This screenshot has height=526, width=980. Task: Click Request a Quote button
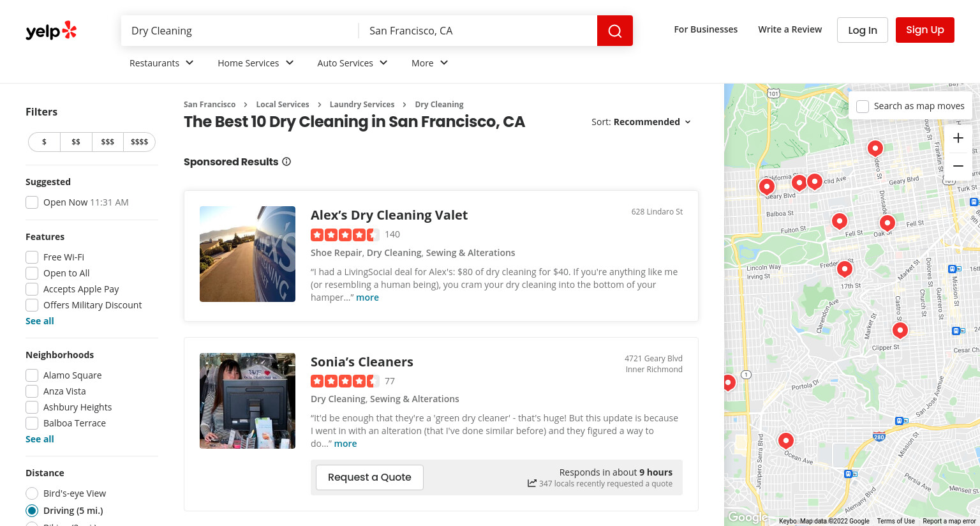(369, 477)
